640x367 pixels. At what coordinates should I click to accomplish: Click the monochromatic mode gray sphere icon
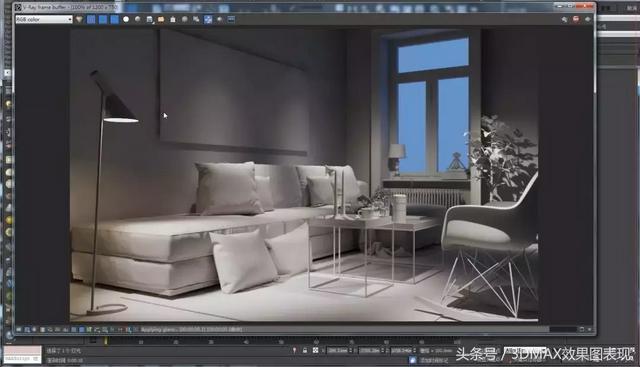click(138, 19)
